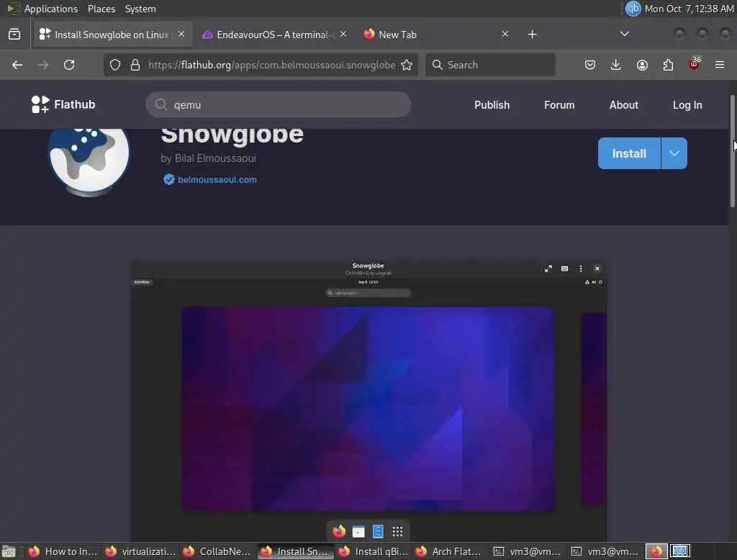737x560 pixels.
Task: Open the extensions puzzle icon
Action: (x=668, y=65)
